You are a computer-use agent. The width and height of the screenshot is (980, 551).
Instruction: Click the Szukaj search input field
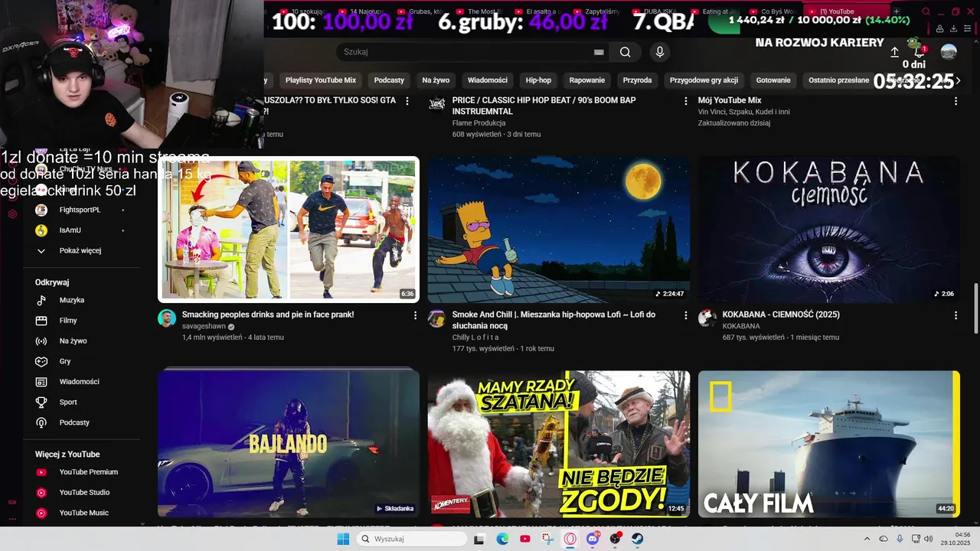467,52
